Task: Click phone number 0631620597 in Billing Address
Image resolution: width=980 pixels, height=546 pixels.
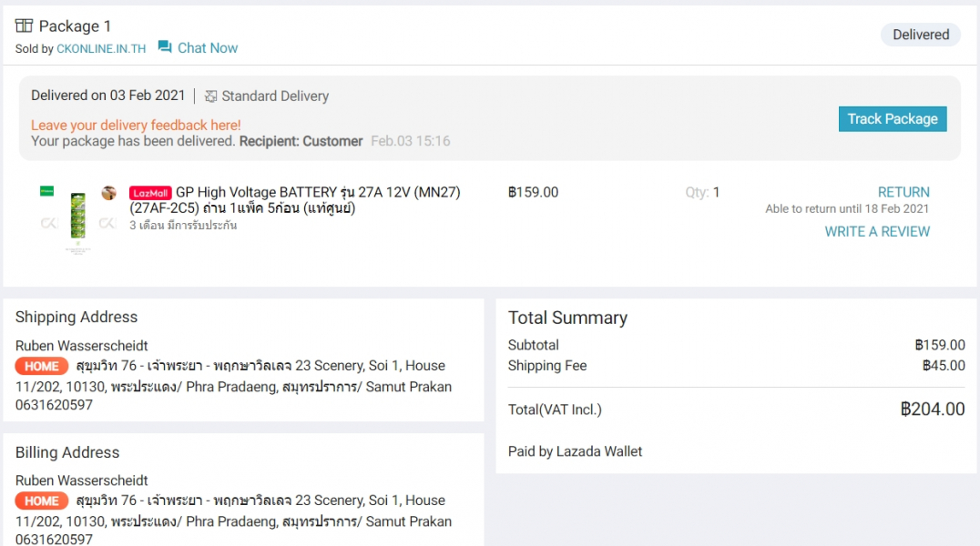Action: pos(55,539)
